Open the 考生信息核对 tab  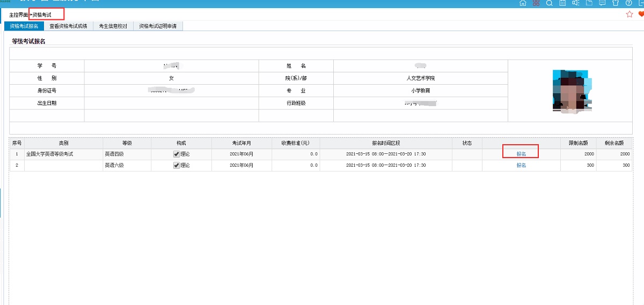click(113, 26)
